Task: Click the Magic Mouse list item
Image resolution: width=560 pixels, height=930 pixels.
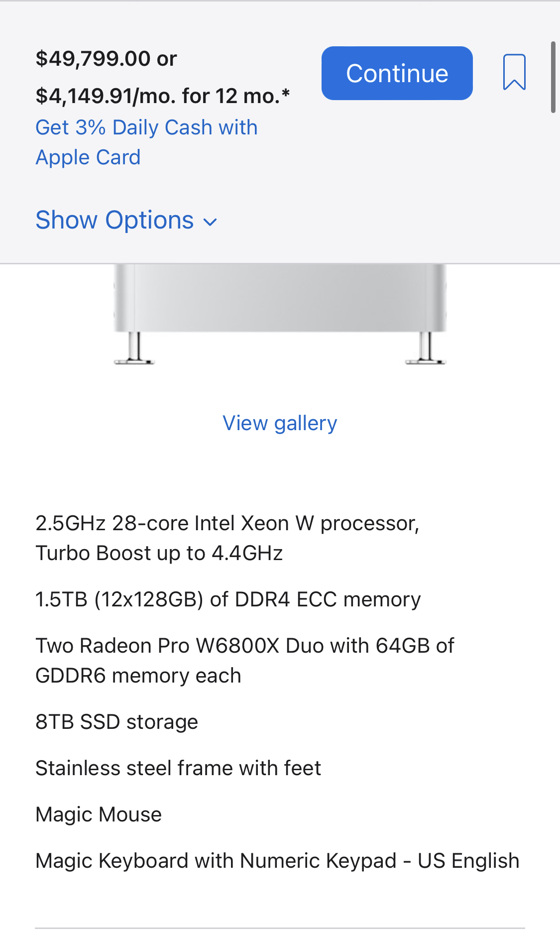Action: coord(99,814)
